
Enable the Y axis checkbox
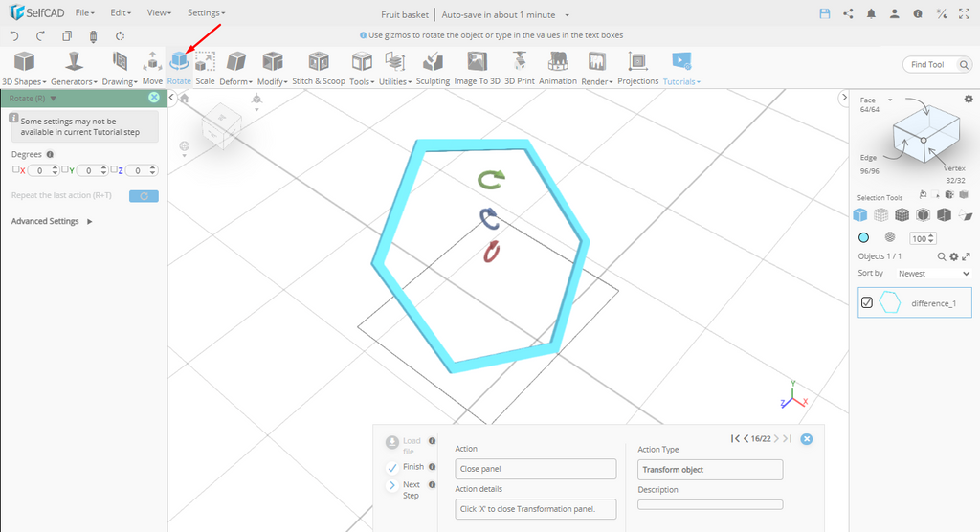coord(65,169)
